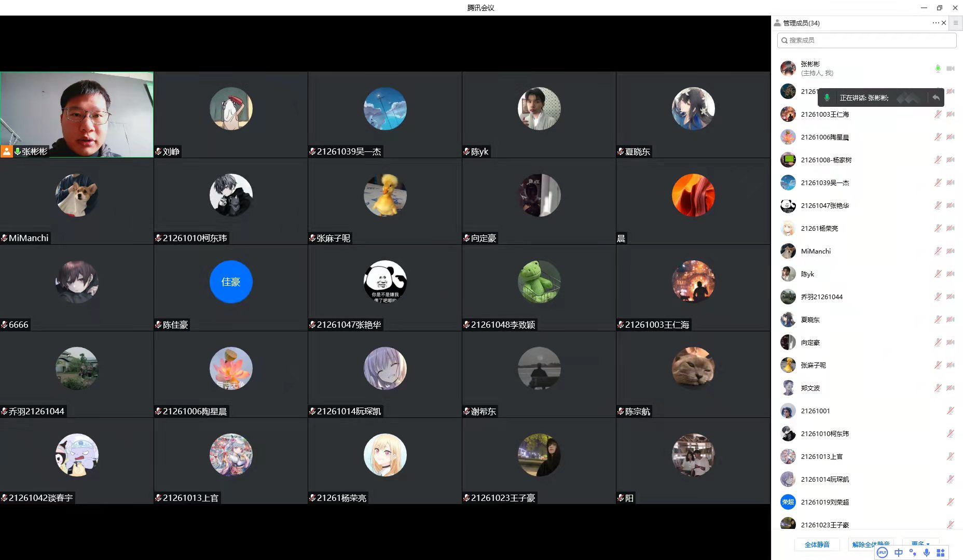Close the 管理成员 member panel

944,23
